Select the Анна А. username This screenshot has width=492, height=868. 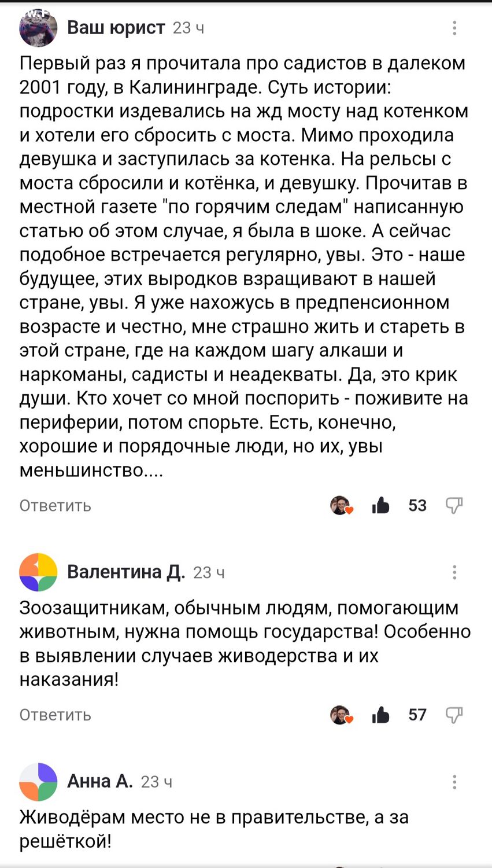(100, 782)
